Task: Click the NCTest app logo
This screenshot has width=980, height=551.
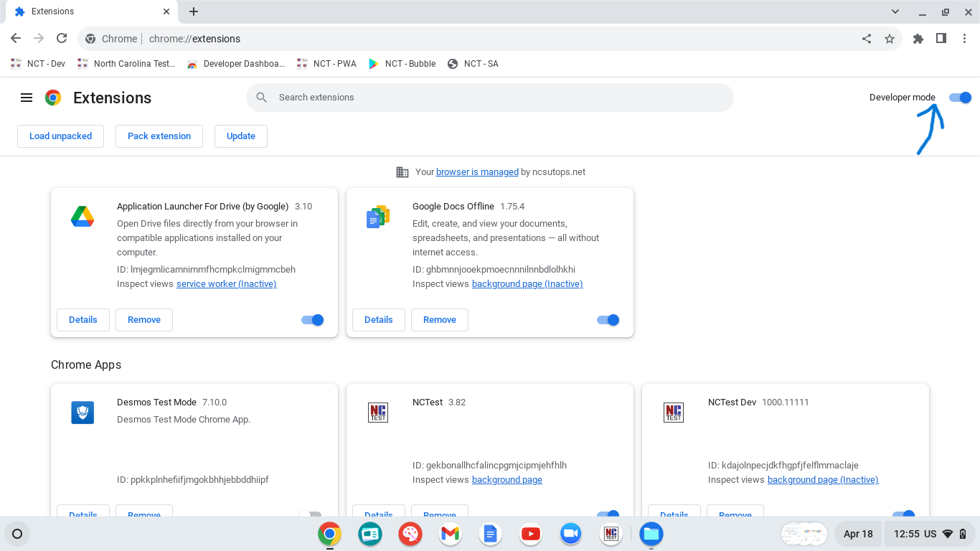Action: click(x=378, y=412)
